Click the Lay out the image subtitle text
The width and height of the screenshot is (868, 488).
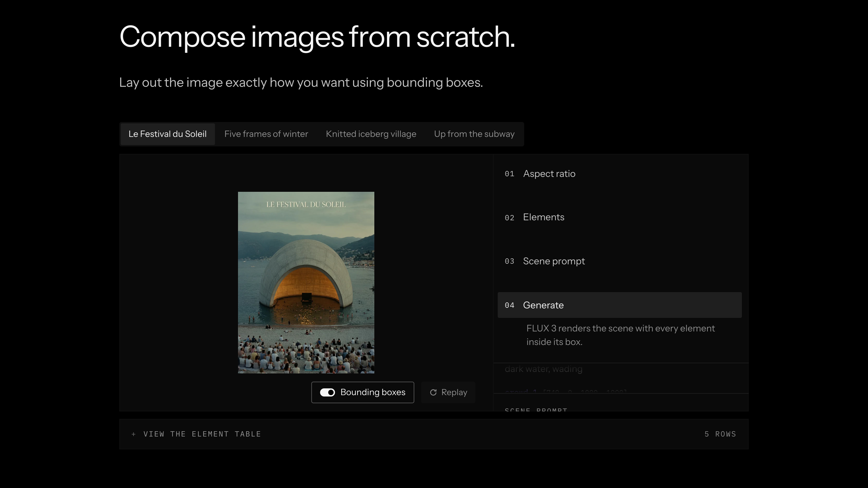[301, 82]
